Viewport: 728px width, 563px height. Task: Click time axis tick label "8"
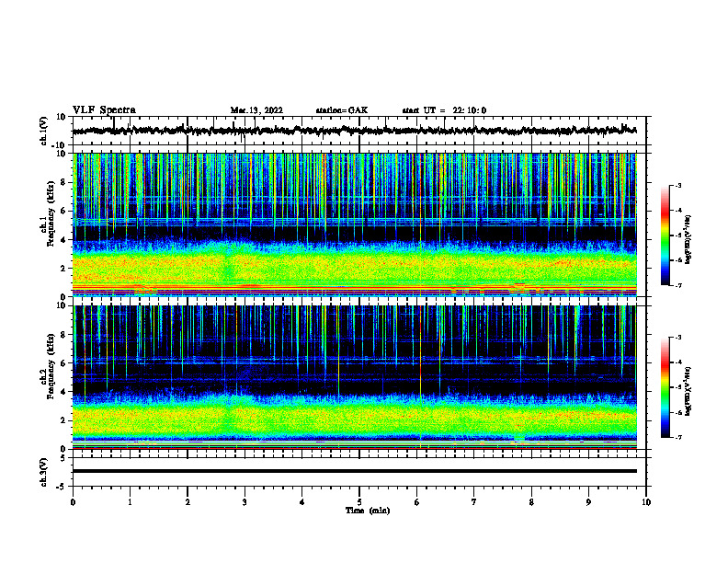(x=531, y=502)
